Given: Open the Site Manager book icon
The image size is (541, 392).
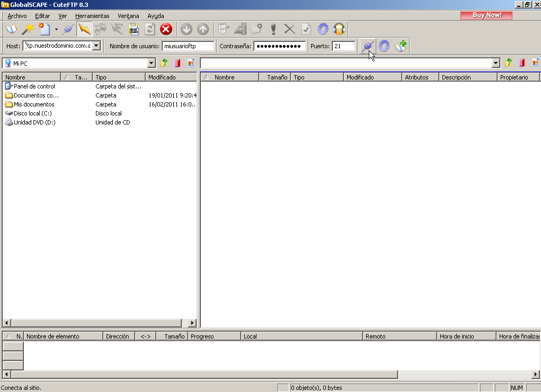Looking at the screenshot, I should click(x=11, y=29).
